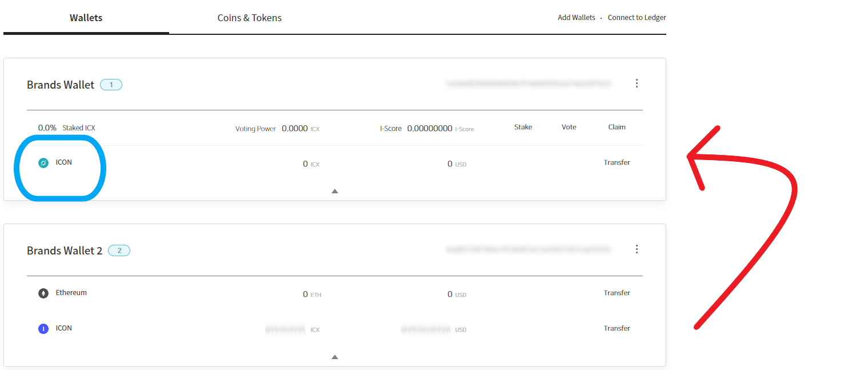Image resolution: width=868 pixels, height=370 pixels.
Task: Click Transfer in the Ethereum row
Action: 617,293
